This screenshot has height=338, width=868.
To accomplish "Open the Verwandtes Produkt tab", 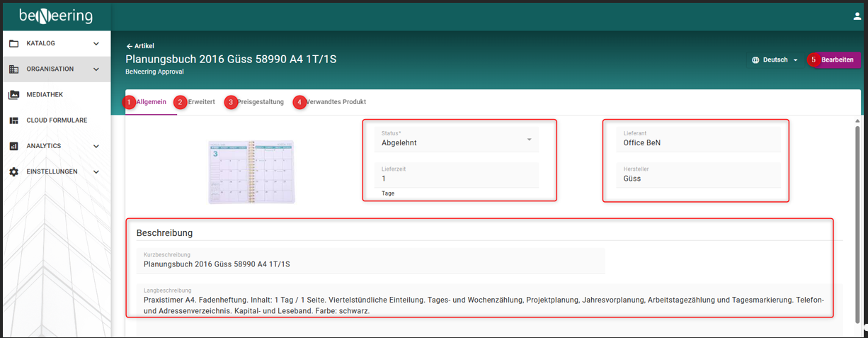I will [x=336, y=102].
